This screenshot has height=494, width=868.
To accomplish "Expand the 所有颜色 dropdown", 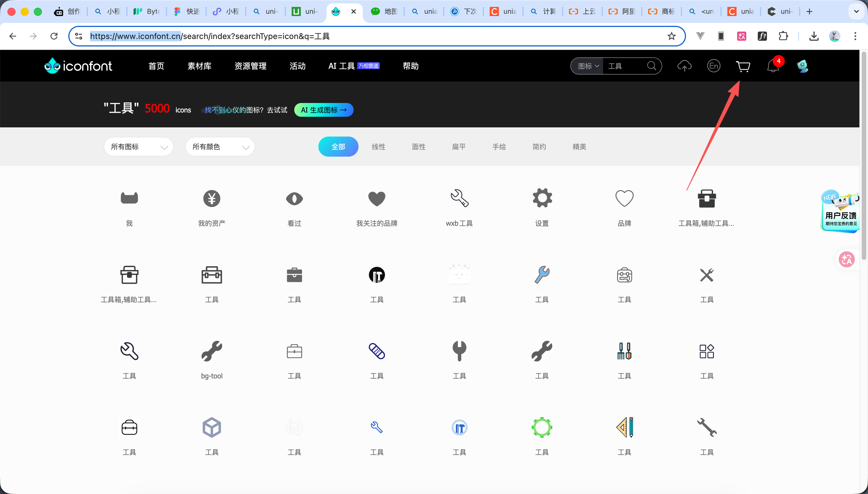I will point(220,147).
